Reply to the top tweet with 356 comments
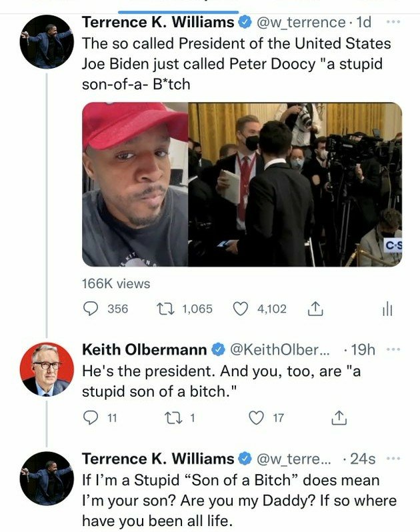 tap(91, 309)
